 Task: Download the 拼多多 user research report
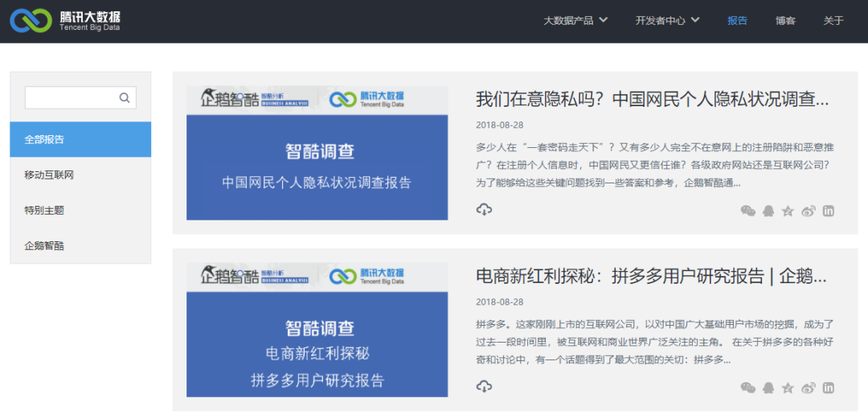484,386
